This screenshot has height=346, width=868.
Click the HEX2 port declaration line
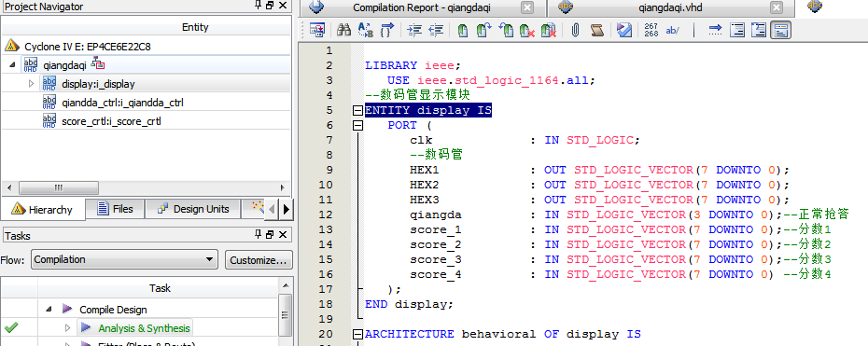tap(599, 185)
